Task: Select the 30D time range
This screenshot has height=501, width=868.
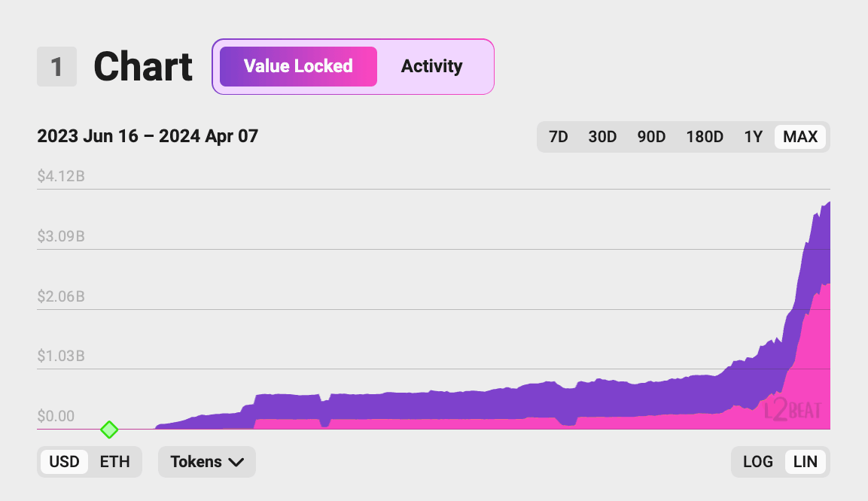Action: pyautogui.click(x=602, y=137)
